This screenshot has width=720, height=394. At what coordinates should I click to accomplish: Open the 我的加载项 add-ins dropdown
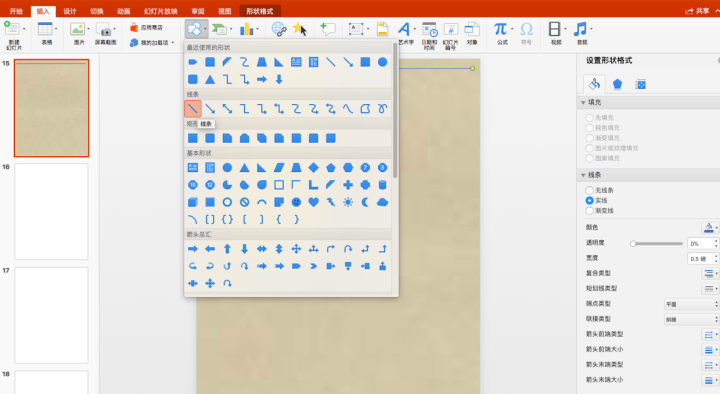pyautogui.click(x=152, y=42)
